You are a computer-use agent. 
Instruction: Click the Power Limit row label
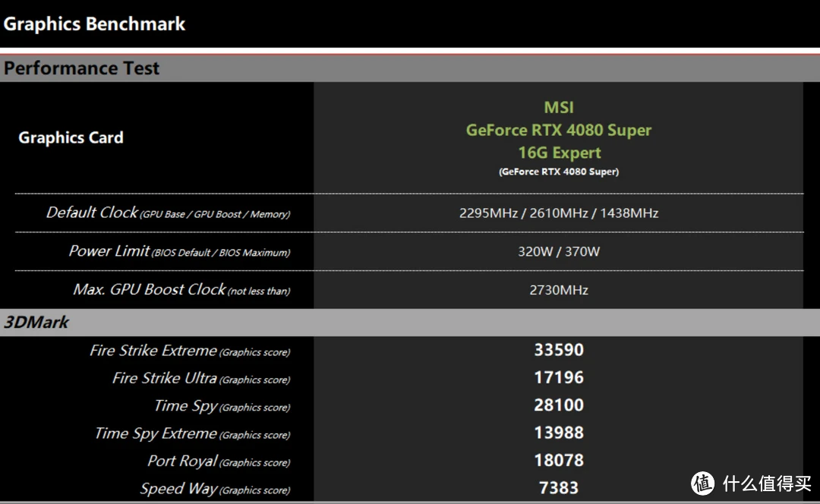(x=179, y=251)
